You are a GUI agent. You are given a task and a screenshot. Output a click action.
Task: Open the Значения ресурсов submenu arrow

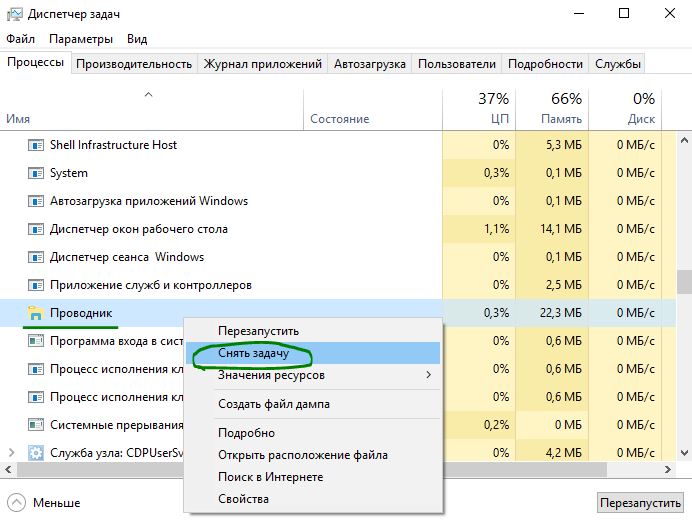click(428, 375)
